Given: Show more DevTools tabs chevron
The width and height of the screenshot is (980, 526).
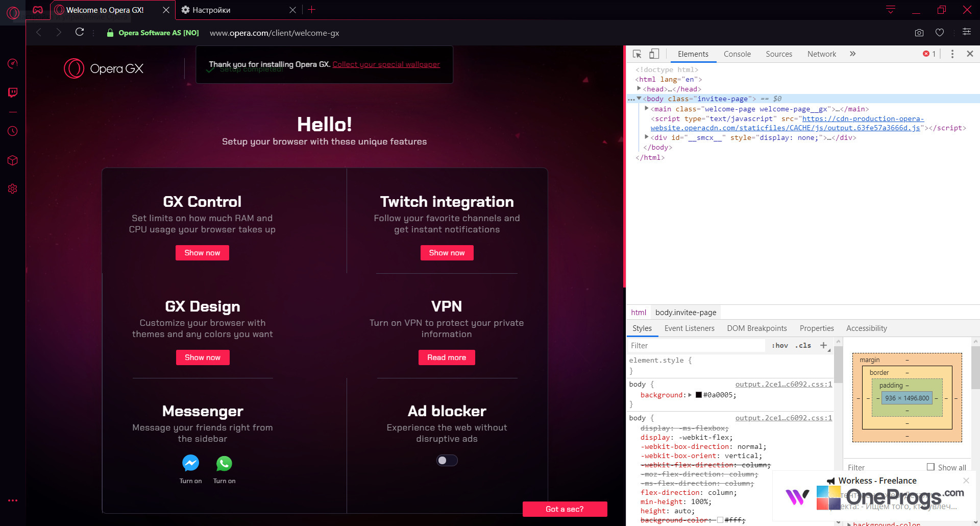Looking at the screenshot, I should coord(852,54).
